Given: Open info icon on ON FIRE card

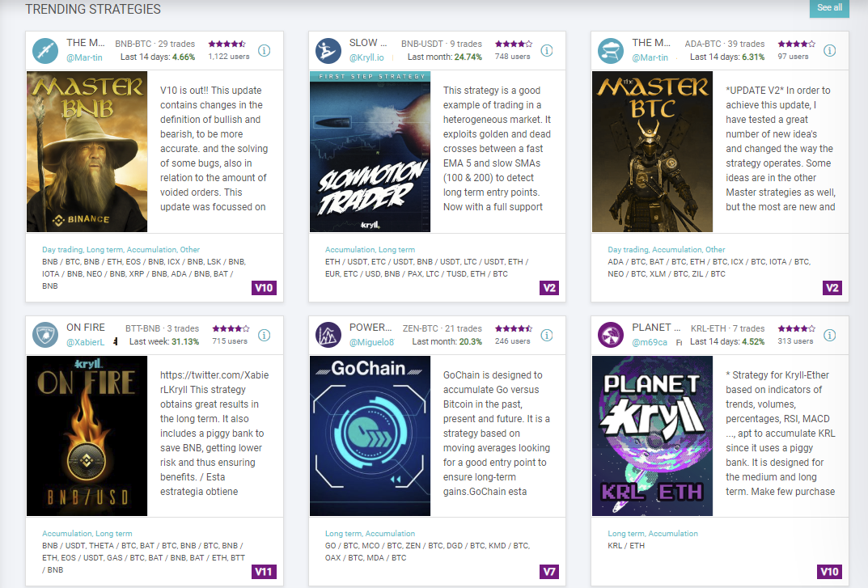Looking at the screenshot, I should click(264, 335).
